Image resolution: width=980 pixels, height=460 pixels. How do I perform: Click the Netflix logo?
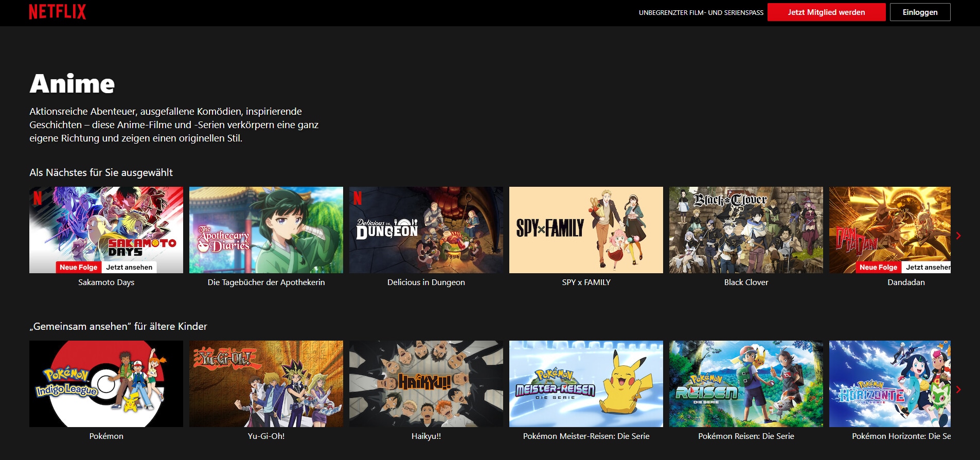[x=58, y=12]
